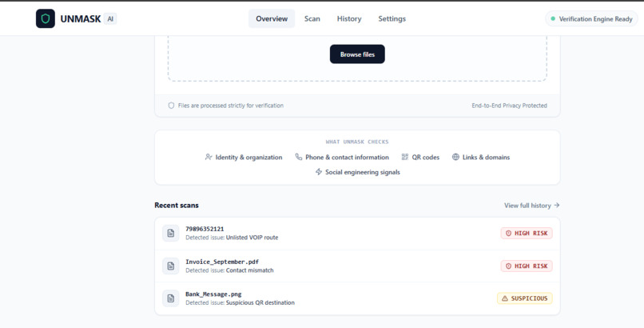
Task: Click the QR codes icon
Action: click(x=405, y=157)
